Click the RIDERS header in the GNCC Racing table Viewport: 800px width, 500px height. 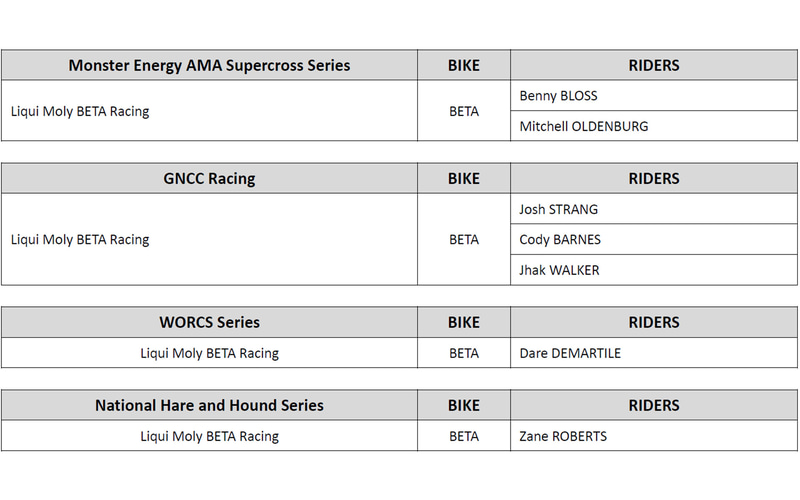(x=653, y=179)
